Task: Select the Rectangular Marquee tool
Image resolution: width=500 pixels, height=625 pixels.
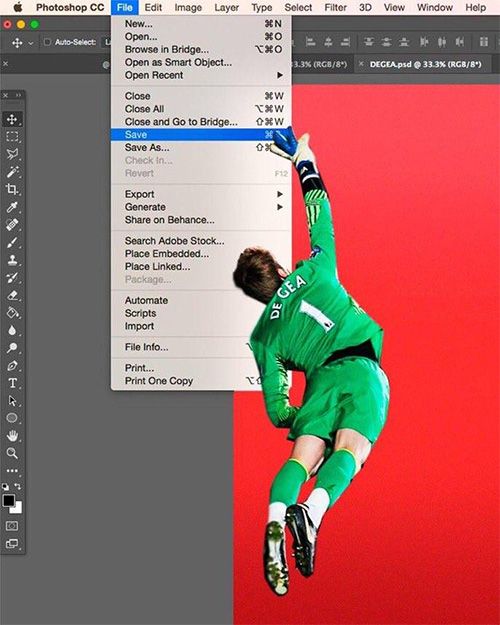Action: click(x=12, y=137)
